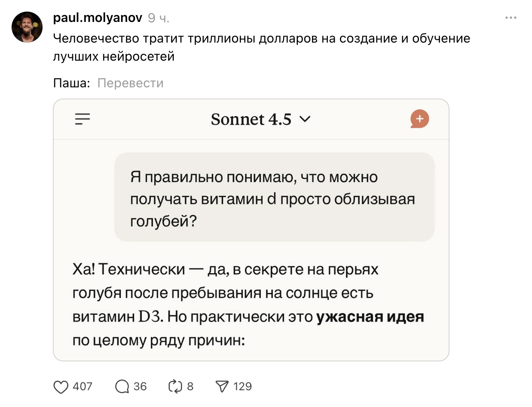Like the post with the heart icon
The image size is (532, 407).
61,387
